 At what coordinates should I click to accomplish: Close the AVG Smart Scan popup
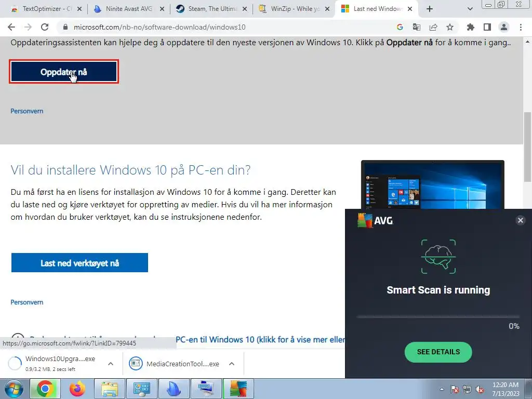click(x=520, y=220)
